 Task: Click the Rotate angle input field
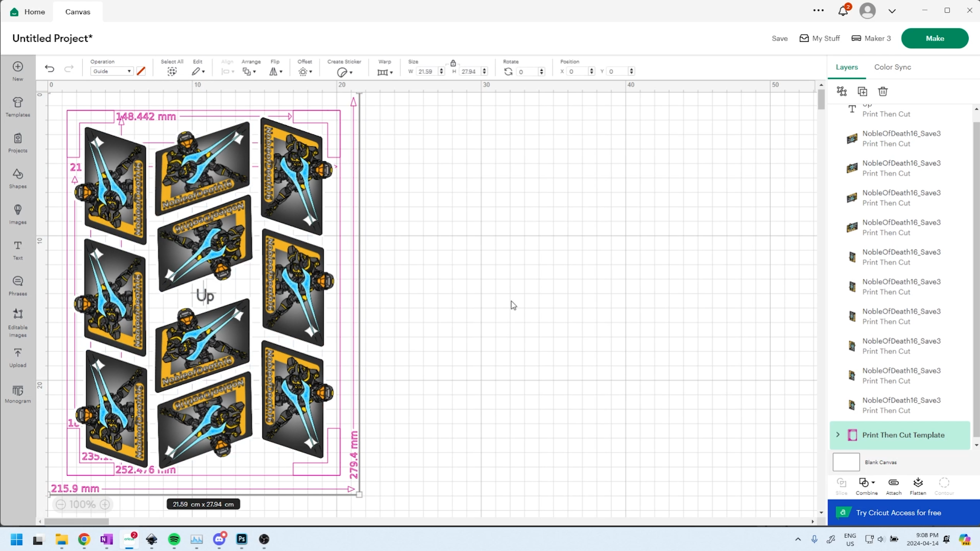pos(528,71)
